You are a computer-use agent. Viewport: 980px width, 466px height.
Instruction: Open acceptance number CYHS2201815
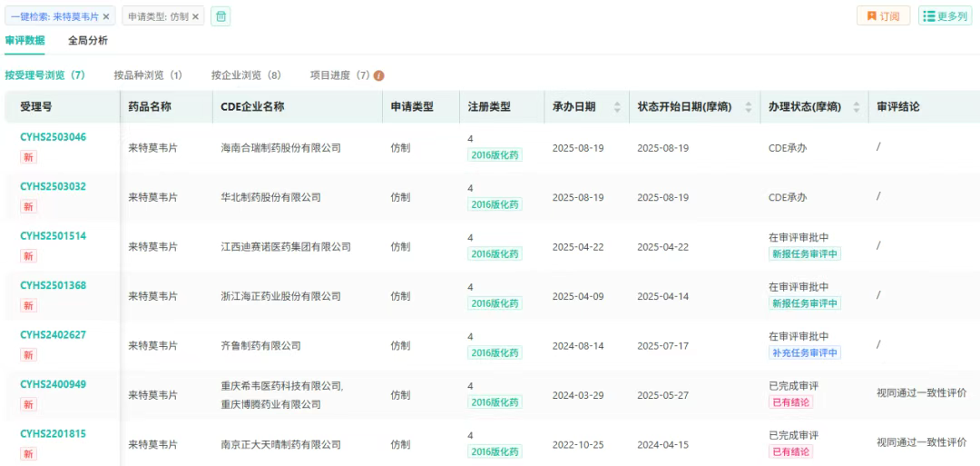click(x=54, y=434)
